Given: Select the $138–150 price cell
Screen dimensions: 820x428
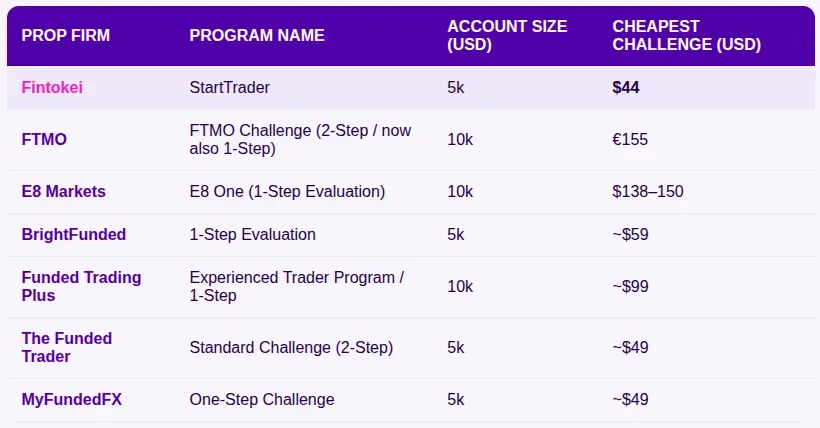Looking at the screenshot, I should pos(648,192).
